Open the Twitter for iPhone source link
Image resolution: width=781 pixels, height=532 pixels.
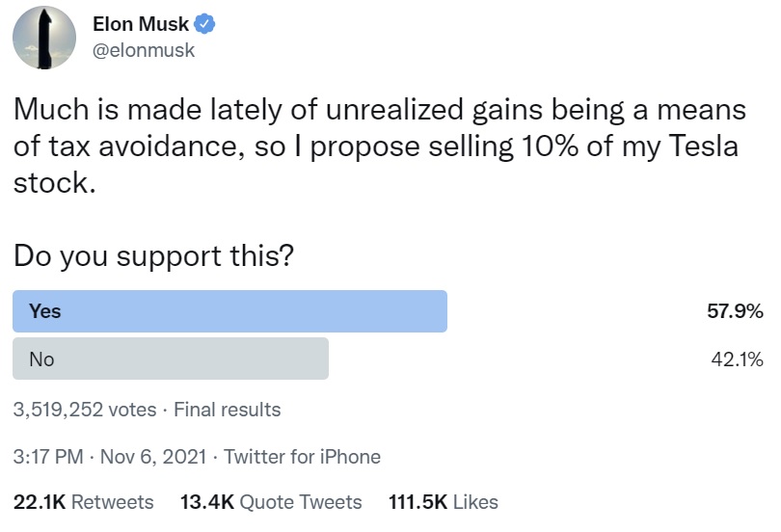tap(302, 456)
